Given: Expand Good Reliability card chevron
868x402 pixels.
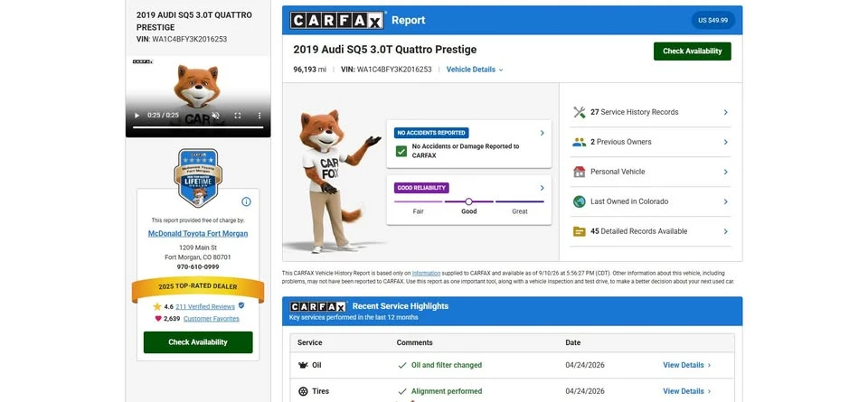Looking at the screenshot, I should tap(542, 188).
